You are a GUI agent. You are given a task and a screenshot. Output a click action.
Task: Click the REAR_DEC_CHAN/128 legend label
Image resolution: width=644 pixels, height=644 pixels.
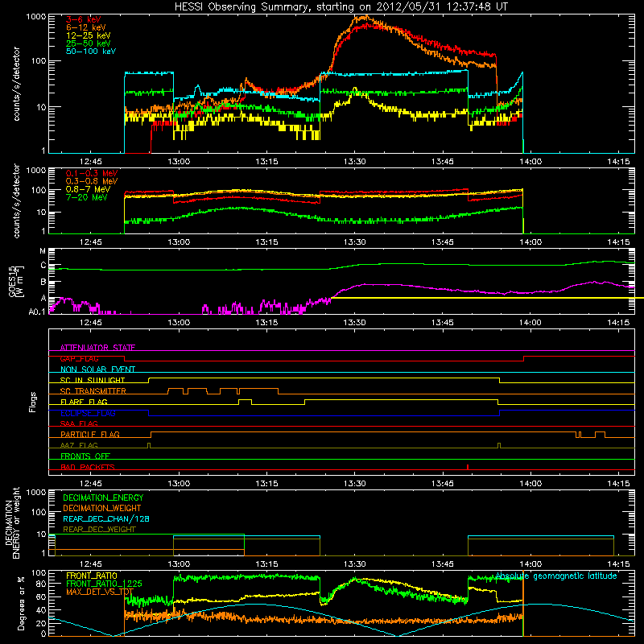[x=106, y=518]
